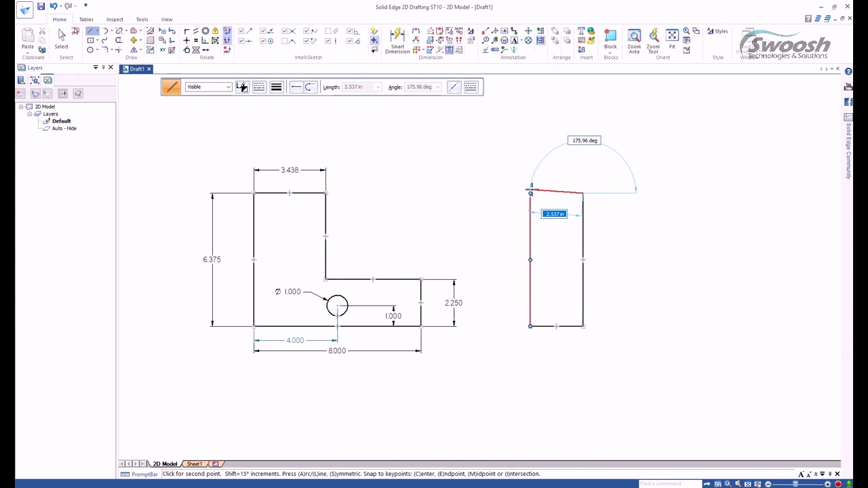Open the Sheet1 sheet tab
The image size is (868, 488).
coord(195,464)
